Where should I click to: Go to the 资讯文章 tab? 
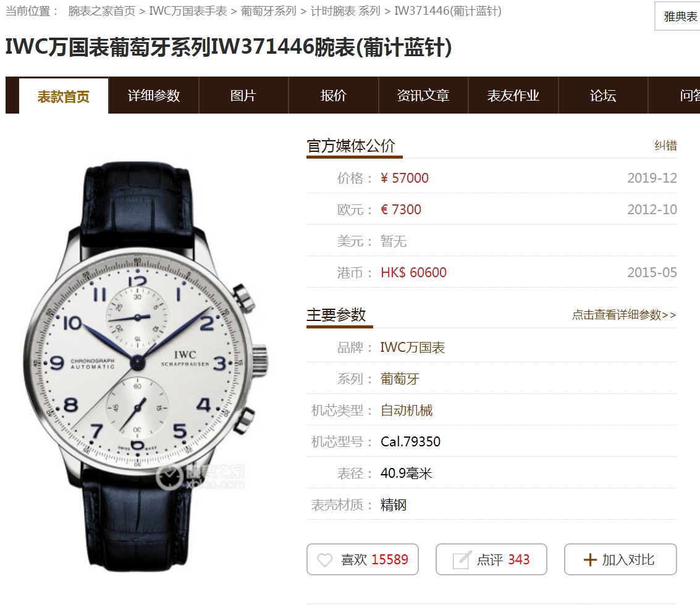pyautogui.click(x=423, y=96)
